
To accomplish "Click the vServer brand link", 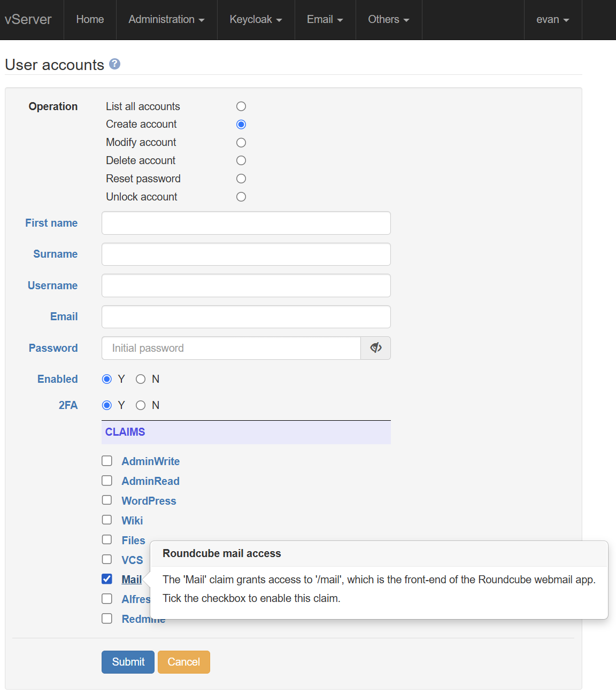I will coord(28,19).
